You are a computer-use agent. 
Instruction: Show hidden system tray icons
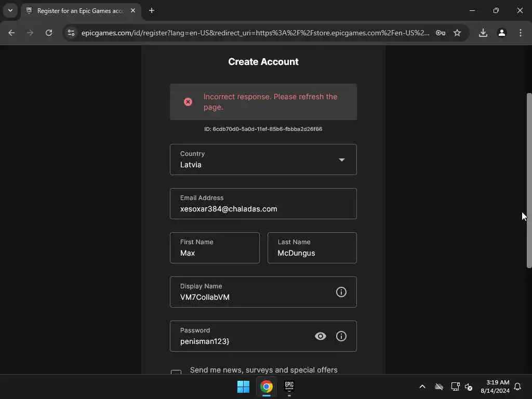click(422, 387)
